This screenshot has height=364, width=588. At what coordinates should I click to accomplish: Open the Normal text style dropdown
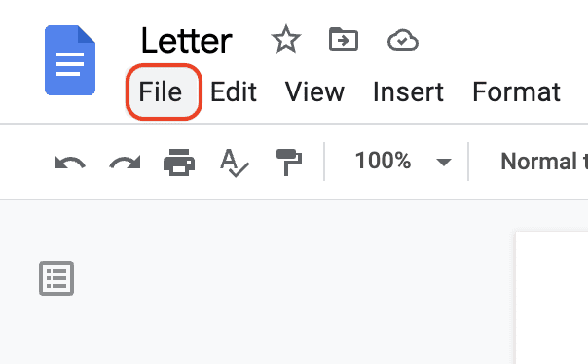[544, 162]
